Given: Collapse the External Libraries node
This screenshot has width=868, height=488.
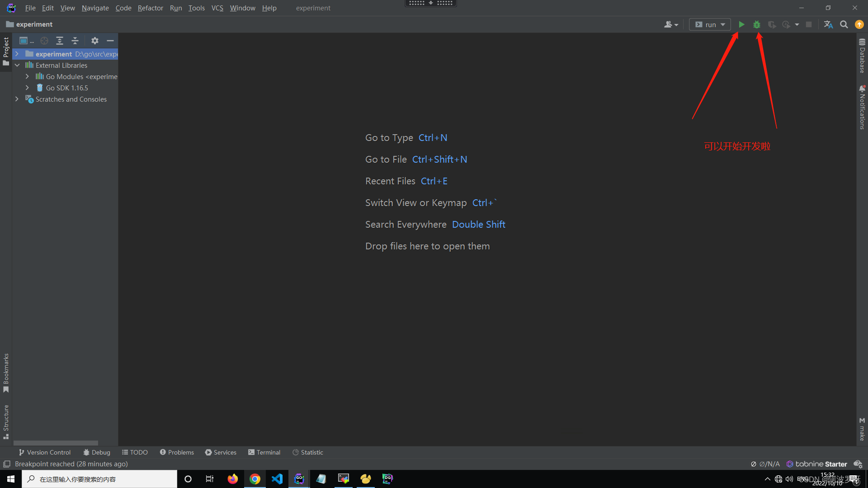Looking at the screenshot, I should (17, 65).
